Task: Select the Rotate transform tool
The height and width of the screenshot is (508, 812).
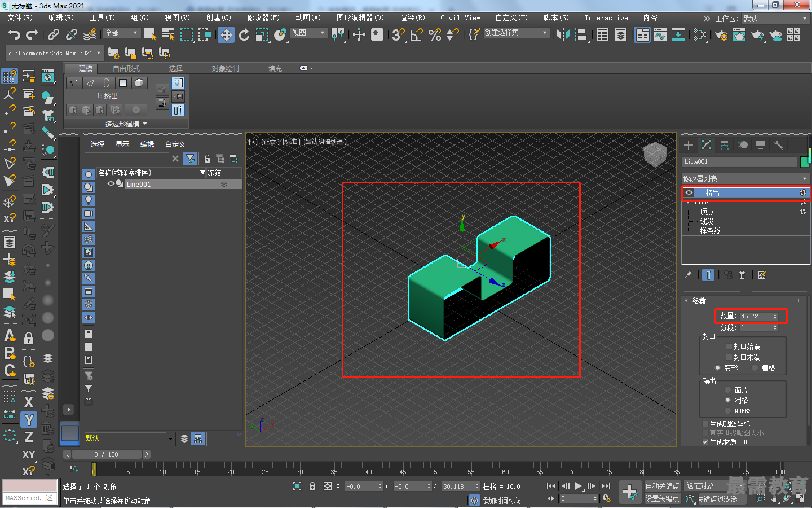Action: pyautogui.click(x=244, y=35)
